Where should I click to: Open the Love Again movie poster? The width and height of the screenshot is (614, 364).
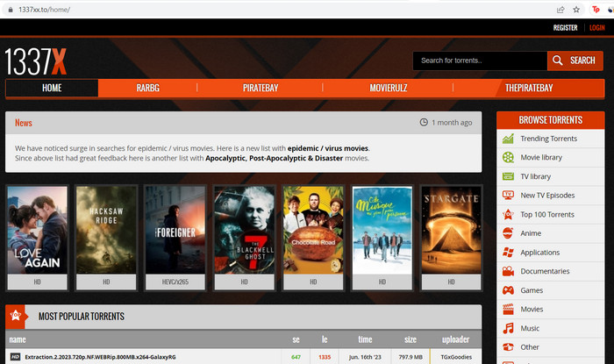pyautogui.click(x=37, y=230)
